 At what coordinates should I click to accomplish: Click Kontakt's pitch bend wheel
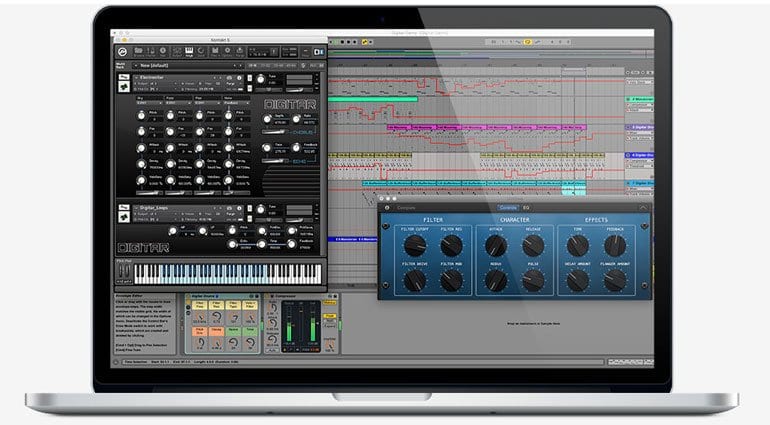coord(121,272)
